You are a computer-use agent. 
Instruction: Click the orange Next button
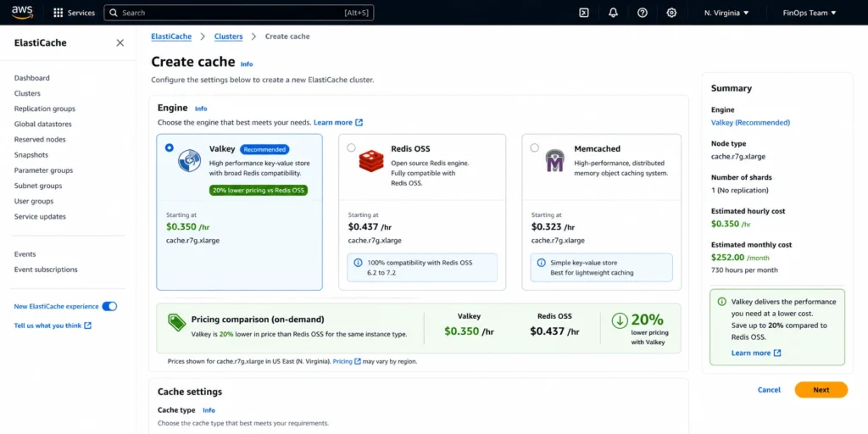(821, 390)
